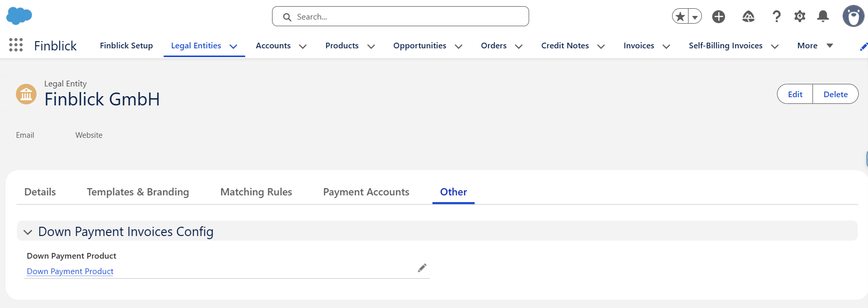Switch to the Matching Rules tab
Viewport: 868px width, 308px height.
(256, 192)
